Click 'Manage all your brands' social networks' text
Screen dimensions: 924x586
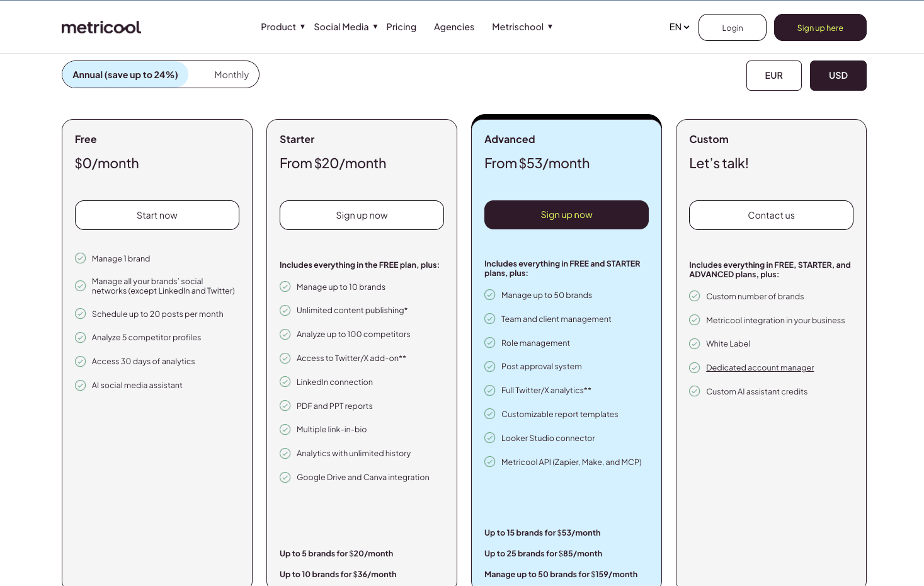tap(163, 286)
